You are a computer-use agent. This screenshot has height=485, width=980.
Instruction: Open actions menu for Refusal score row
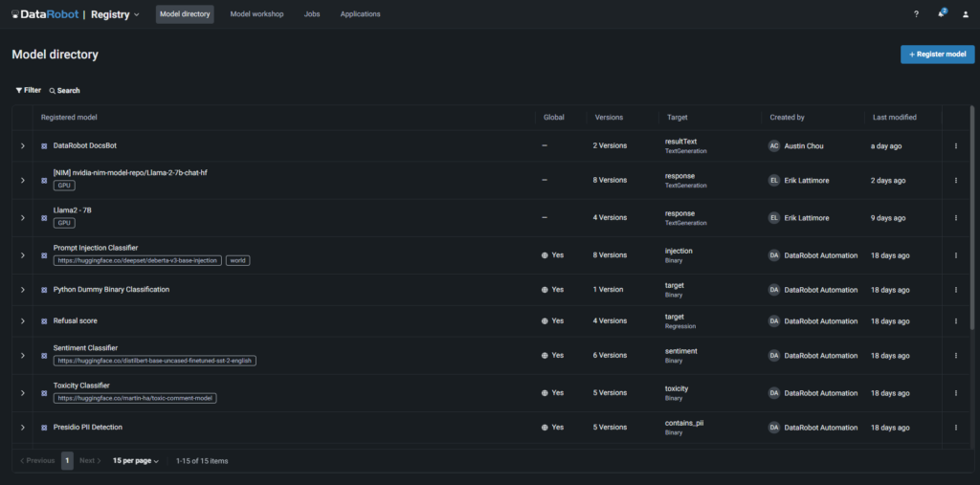955,320
